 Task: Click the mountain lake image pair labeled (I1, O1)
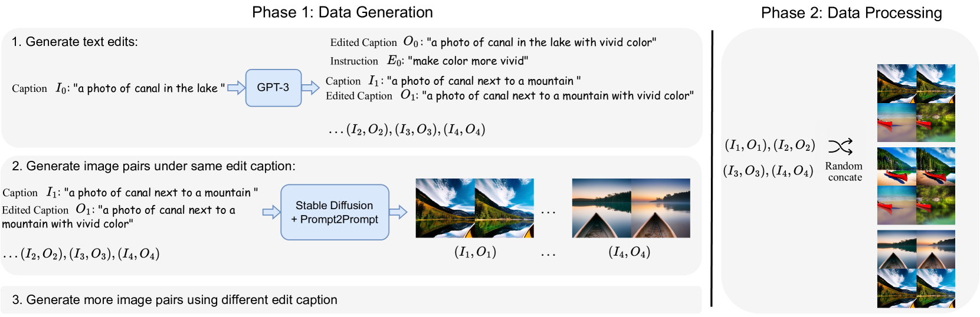click(474, 208)
